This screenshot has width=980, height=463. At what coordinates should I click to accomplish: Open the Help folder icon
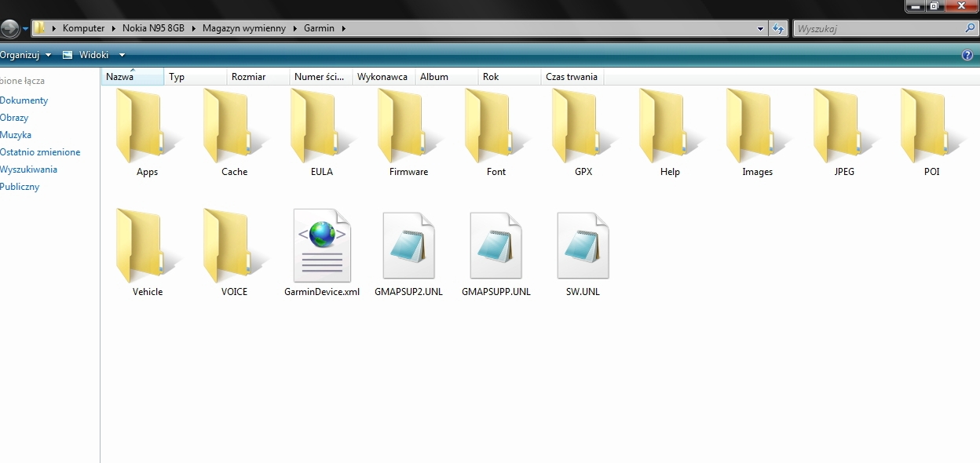coord(670,126)
